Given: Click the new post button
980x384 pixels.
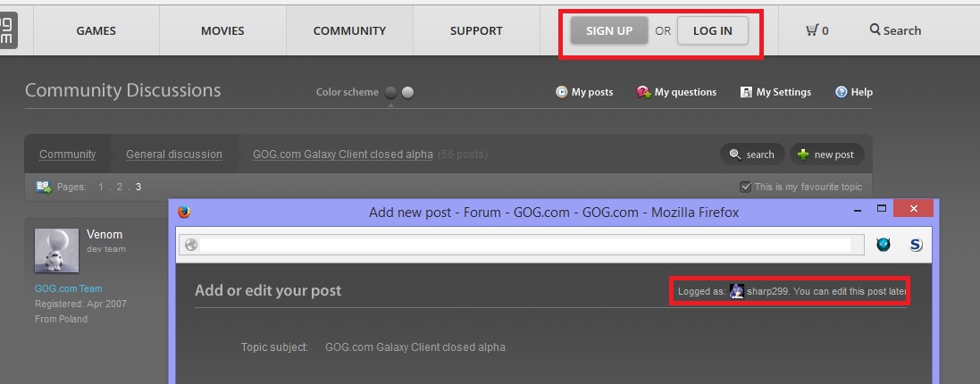Looking at the screenshot, I should pyautogui.click(x=827, y=154).
